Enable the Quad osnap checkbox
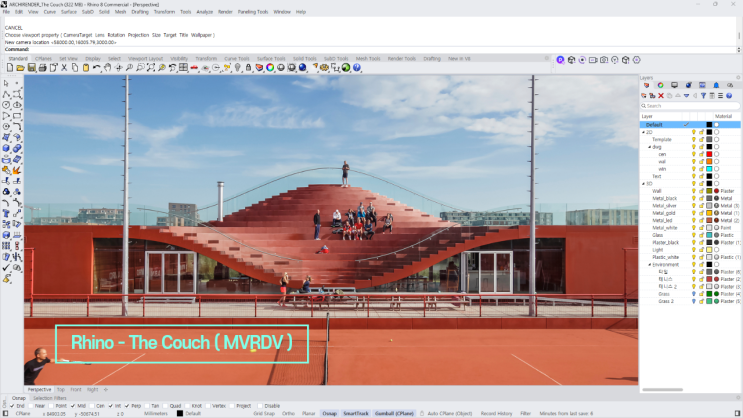 pyautogui.click(x=166, y=406)
